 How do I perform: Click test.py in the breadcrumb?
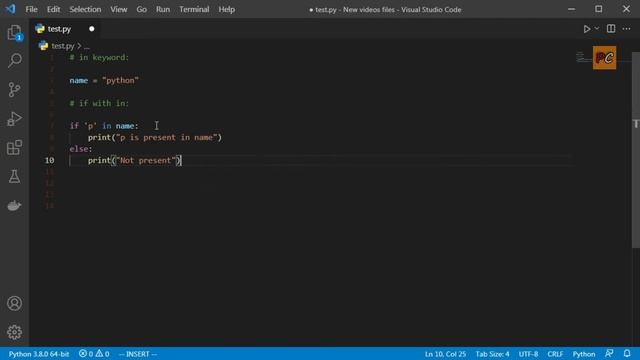coord(62,46)
